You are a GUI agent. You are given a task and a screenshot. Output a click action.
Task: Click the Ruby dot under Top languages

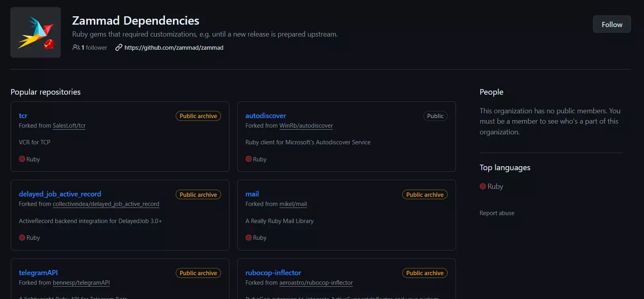pos(482,186)
